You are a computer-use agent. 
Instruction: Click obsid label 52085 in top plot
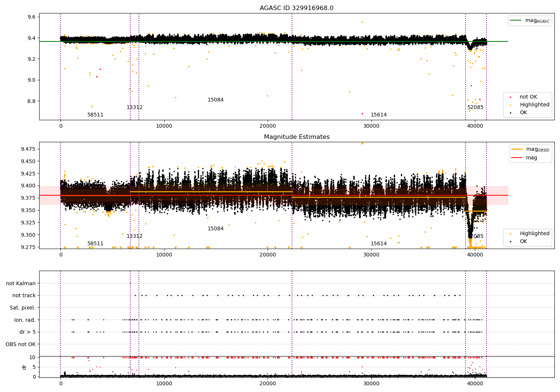(475, 108)
